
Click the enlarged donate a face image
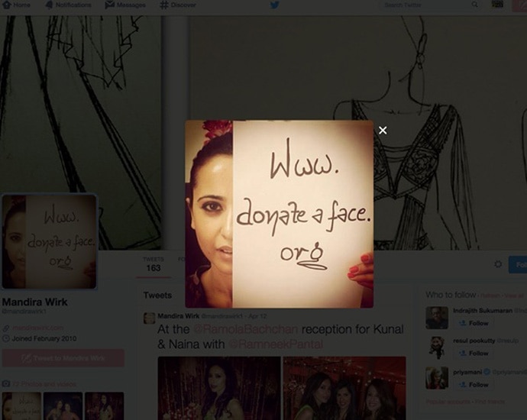click(280, 214)
